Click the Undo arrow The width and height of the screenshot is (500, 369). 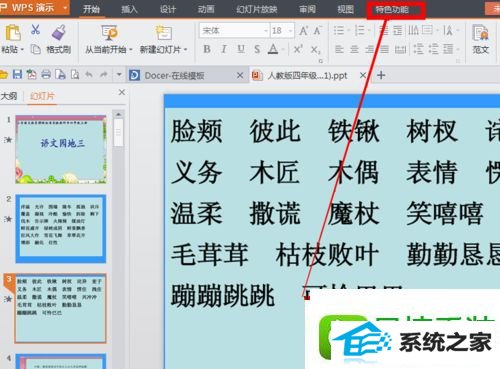pyautogui.click(x=89, y=74)
